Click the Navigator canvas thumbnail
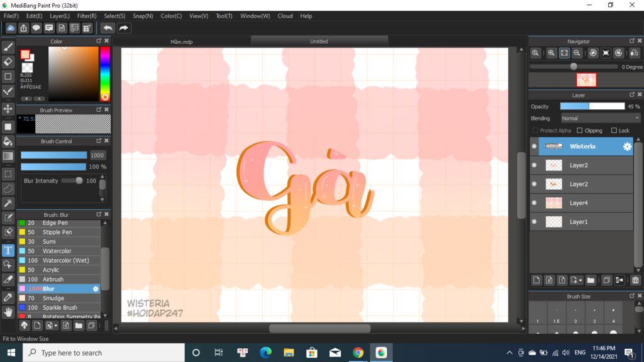The image size is (644, 362). pos(586,80)
